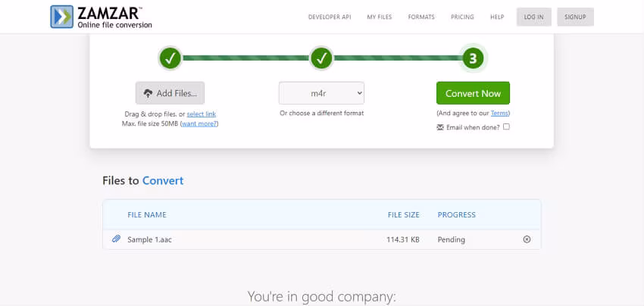Click the 'Files to Convert' heading
The width and height of the screenshot is (644, 306).
(143, 181)
